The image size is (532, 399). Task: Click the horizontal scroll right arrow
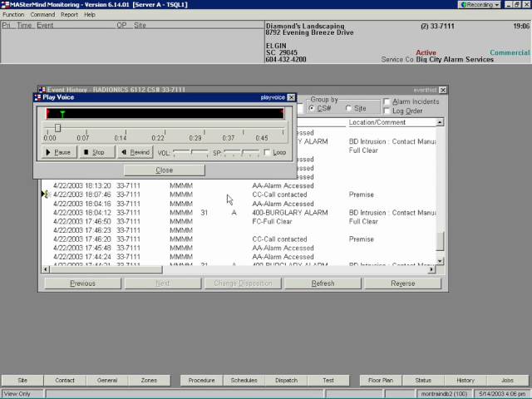coord(431,269)
